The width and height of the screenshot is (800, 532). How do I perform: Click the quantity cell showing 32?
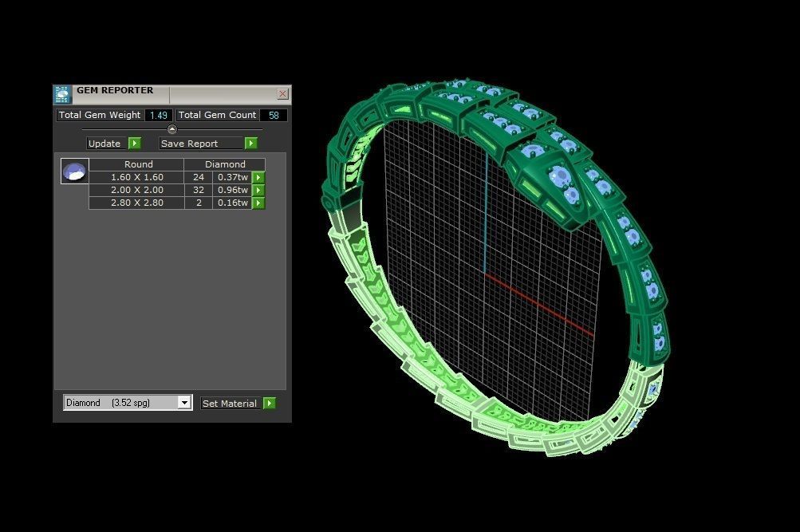click(199, 191)
